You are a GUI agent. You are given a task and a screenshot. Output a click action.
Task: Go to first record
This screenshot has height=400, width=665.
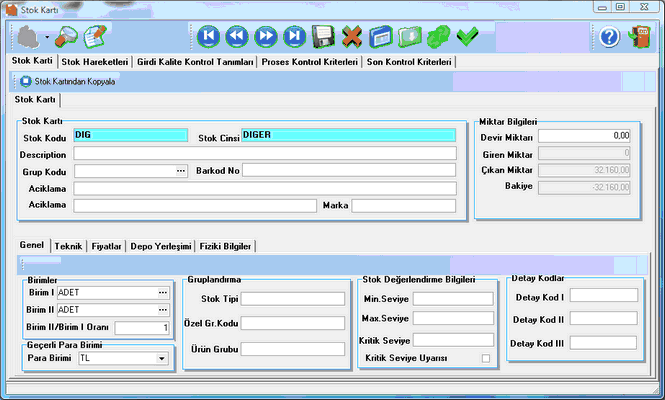[208, 36]
